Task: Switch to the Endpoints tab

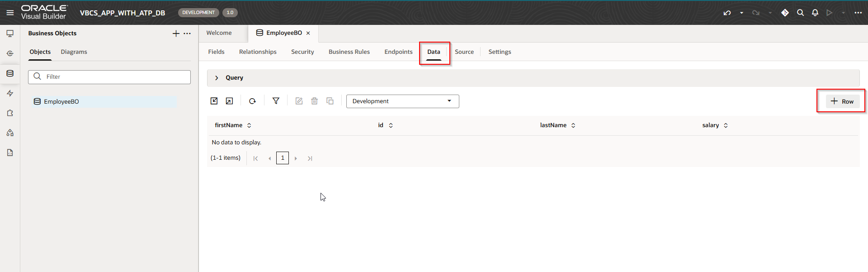Action: coord(398,52)
